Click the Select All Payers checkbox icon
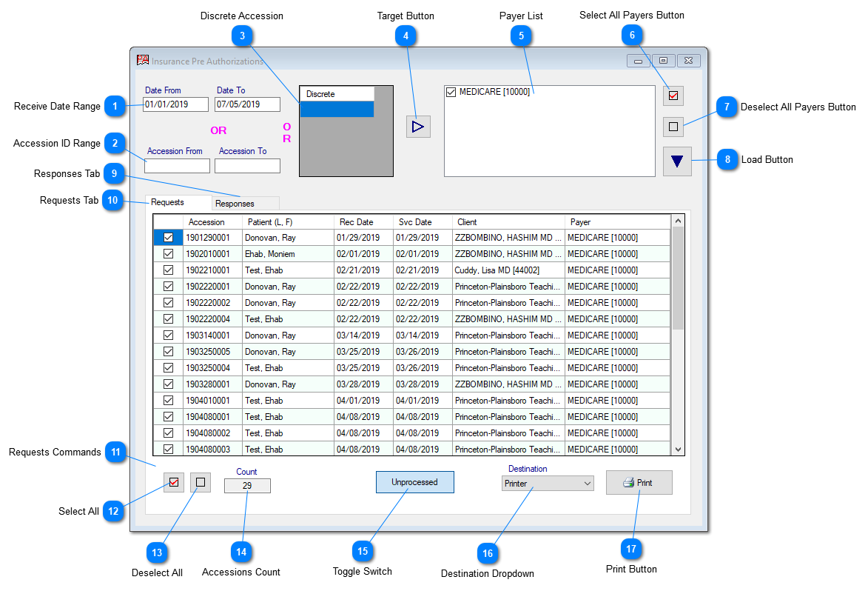Screen dimensions: 868x591 (x=673, y=96)
